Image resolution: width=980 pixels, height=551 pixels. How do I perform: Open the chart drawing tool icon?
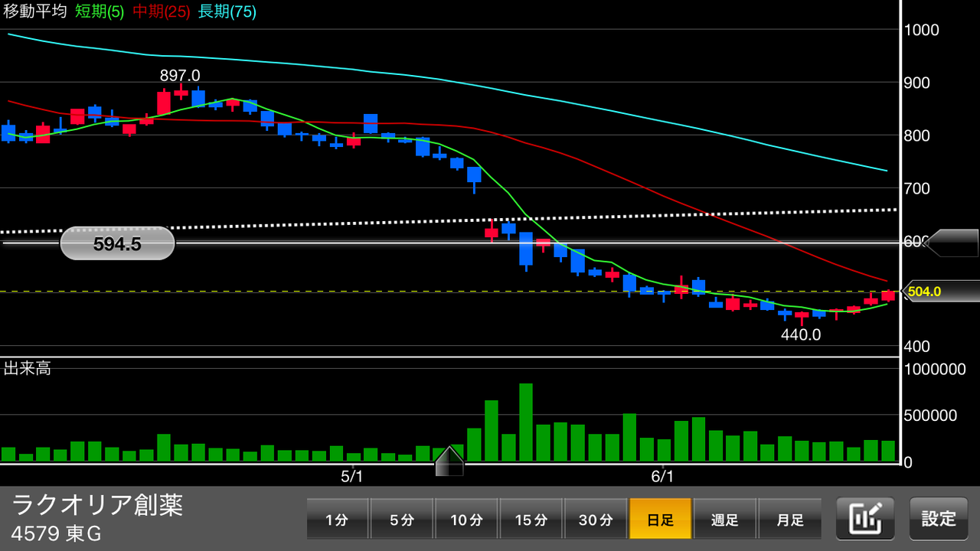coord(865,519)
